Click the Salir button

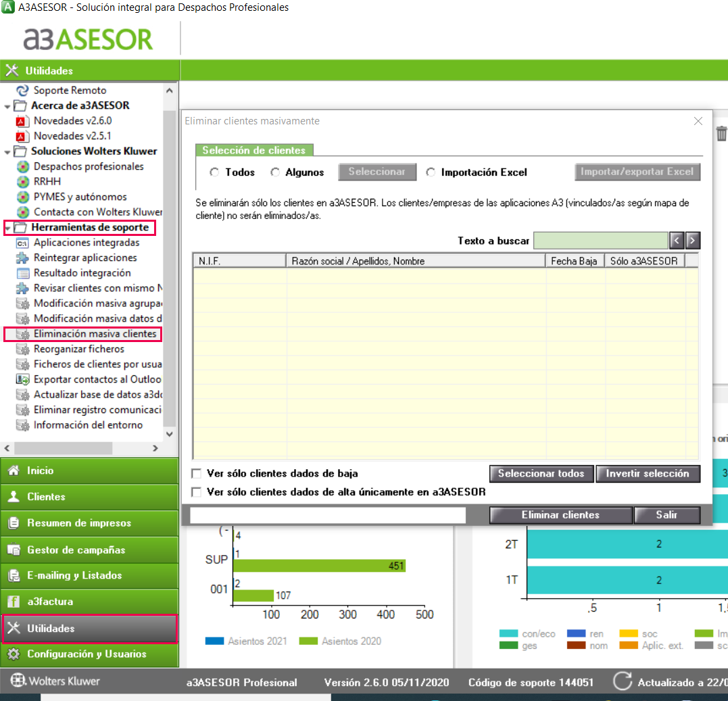click(666, 515)
